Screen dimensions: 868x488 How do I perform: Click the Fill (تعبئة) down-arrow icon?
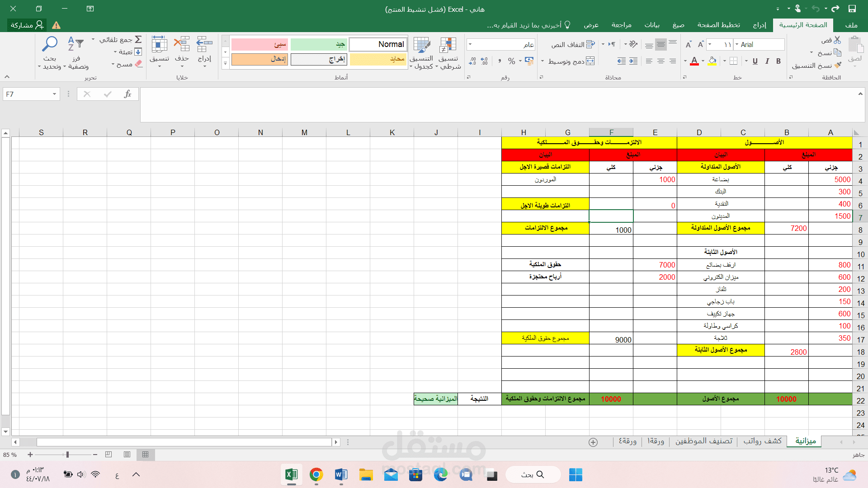coord(138,52)
